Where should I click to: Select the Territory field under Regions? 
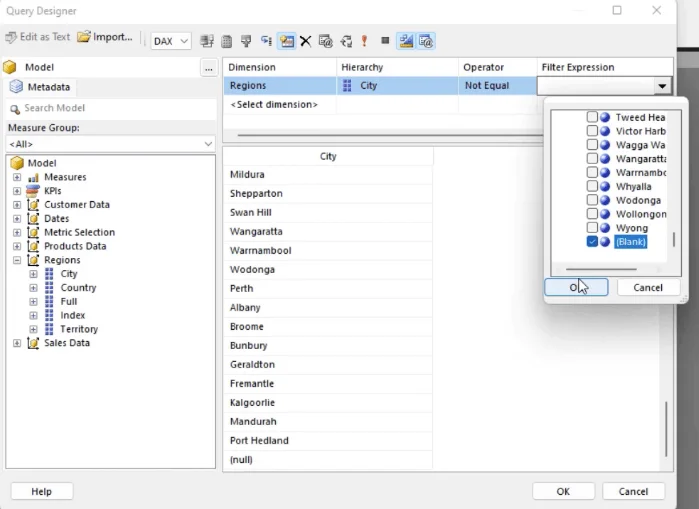[79, 329]
